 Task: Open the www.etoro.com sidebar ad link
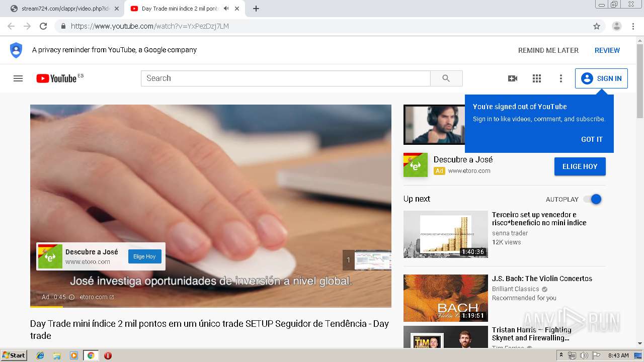[469, 171]
